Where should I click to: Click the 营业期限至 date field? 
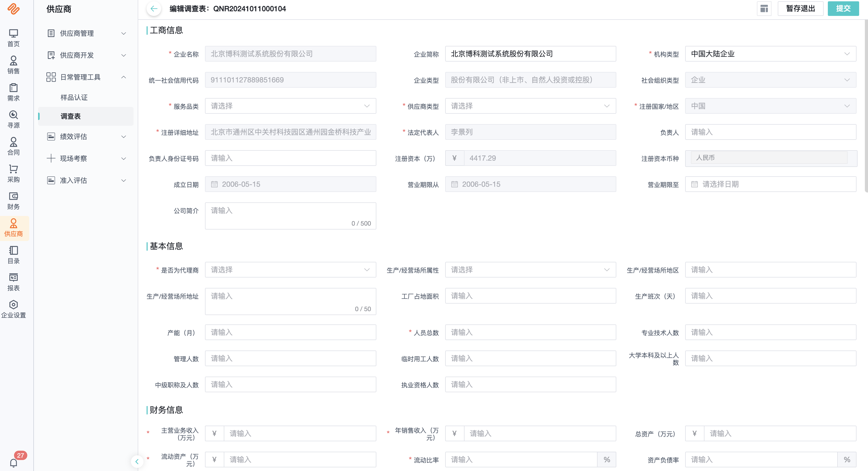770,184
